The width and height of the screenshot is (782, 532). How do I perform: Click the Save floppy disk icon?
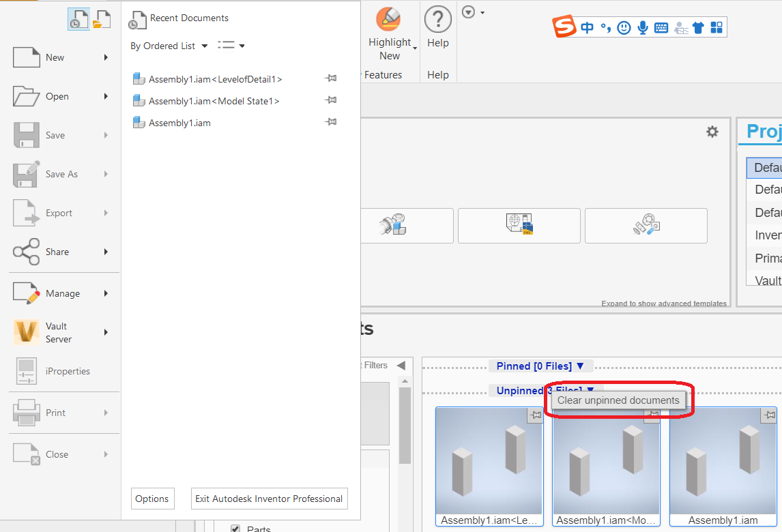point(26,135)
